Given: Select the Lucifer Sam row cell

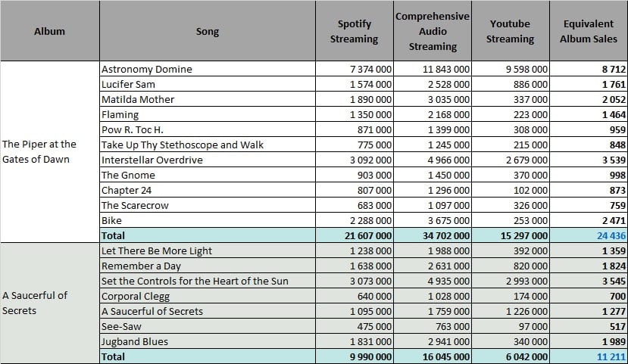Looking at the screenshot, I should click(208, 85).
